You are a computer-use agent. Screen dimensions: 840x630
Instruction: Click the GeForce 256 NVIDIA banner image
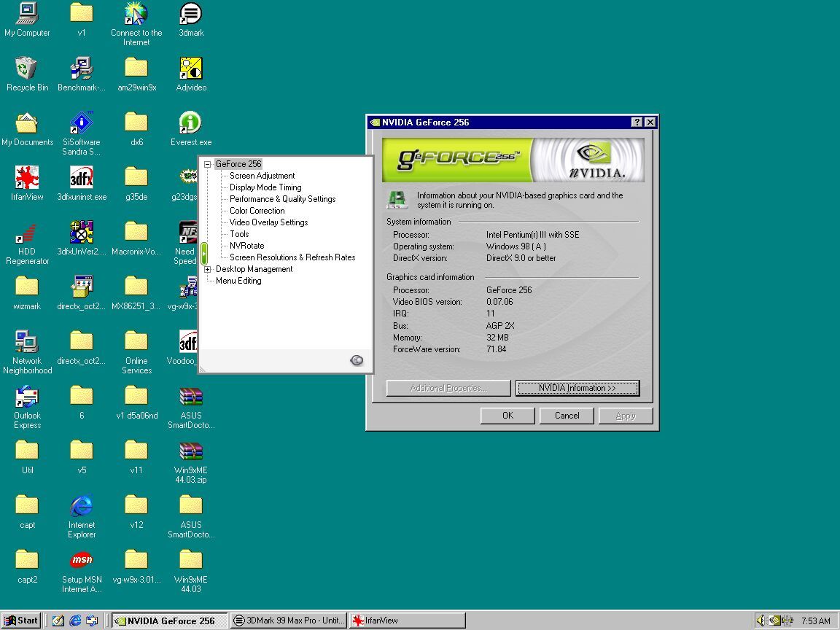click(x=513, y=160)
